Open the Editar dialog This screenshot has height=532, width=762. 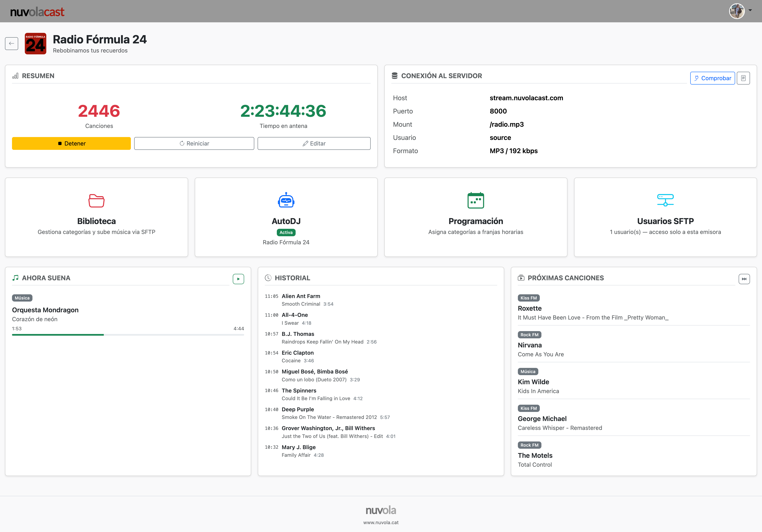[x=314, y=143]
